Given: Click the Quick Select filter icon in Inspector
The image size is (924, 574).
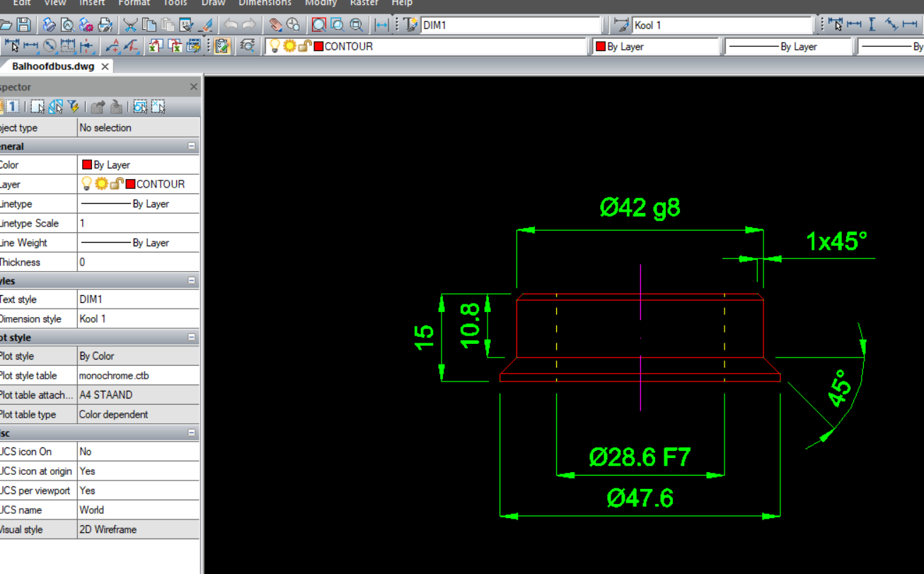Looking at the screenshot, I should (x=74, y=107).
